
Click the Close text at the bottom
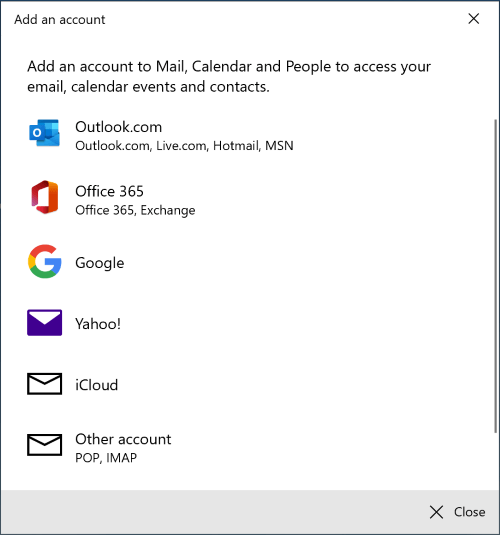(x=470, y=512)
